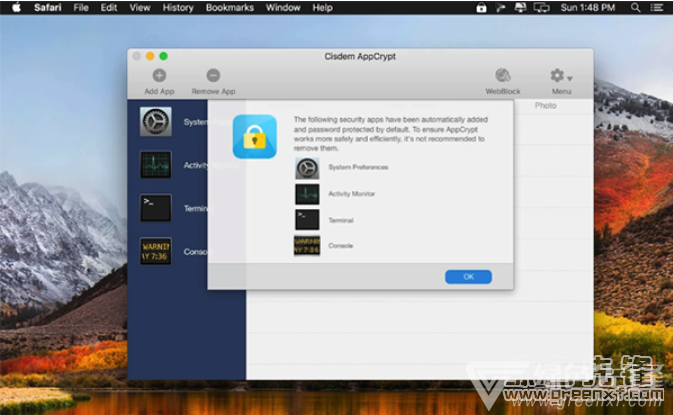The width and height of the screenshot is (673, 415).
Task: Open the History menu
Action: click(178, 7)
